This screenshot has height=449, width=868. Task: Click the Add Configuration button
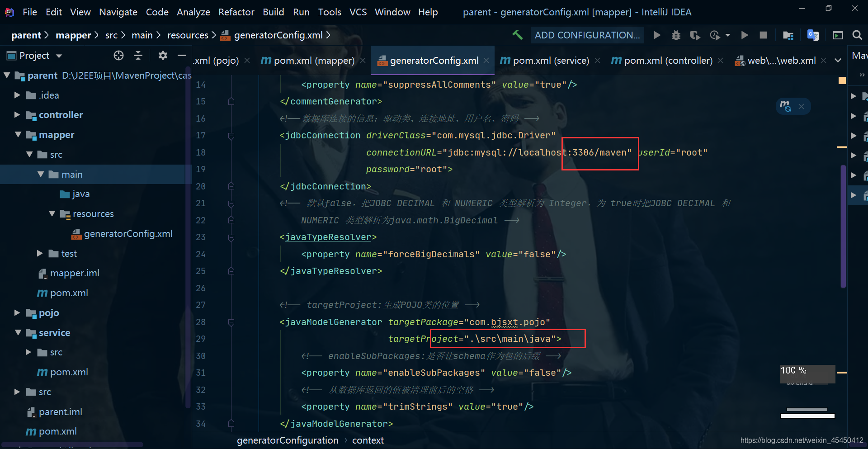(587, 35)
